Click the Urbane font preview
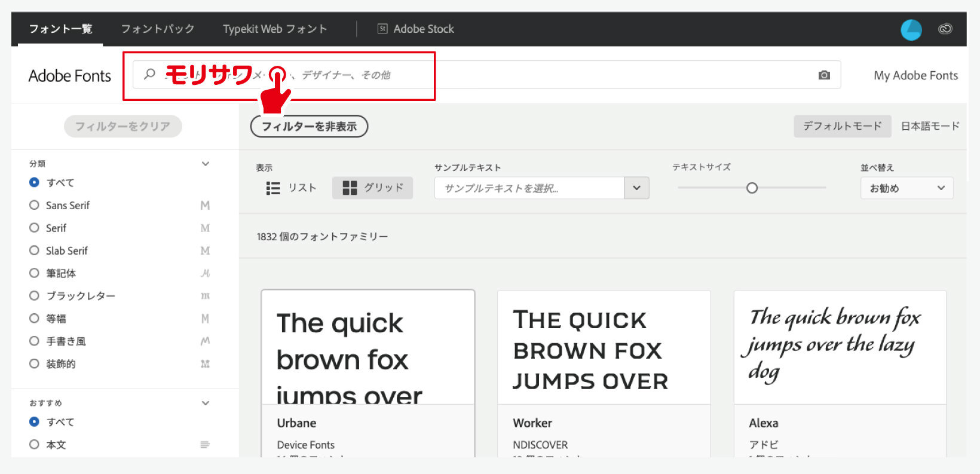The width and height of the screenshot is (980, 474). (368, 348)
